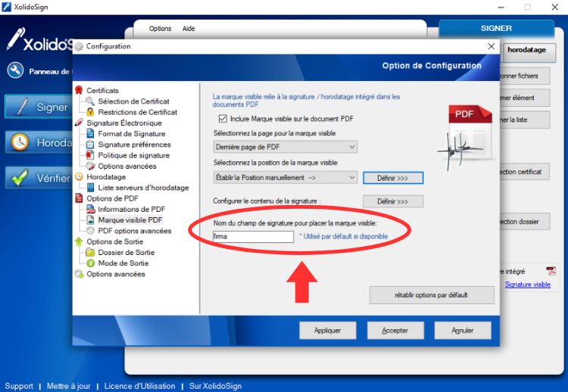Click server list icon beside Liste serveurs d'horodatage
The image size is (568, 392).
coord(91,188)
